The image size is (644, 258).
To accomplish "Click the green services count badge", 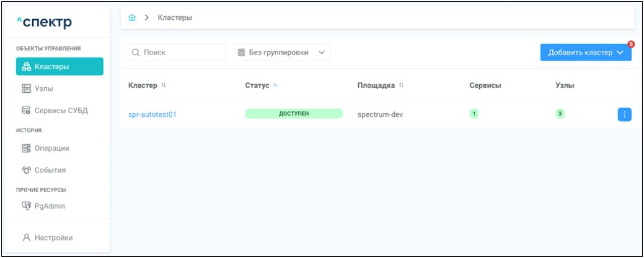I will click(x=474, y=114).
